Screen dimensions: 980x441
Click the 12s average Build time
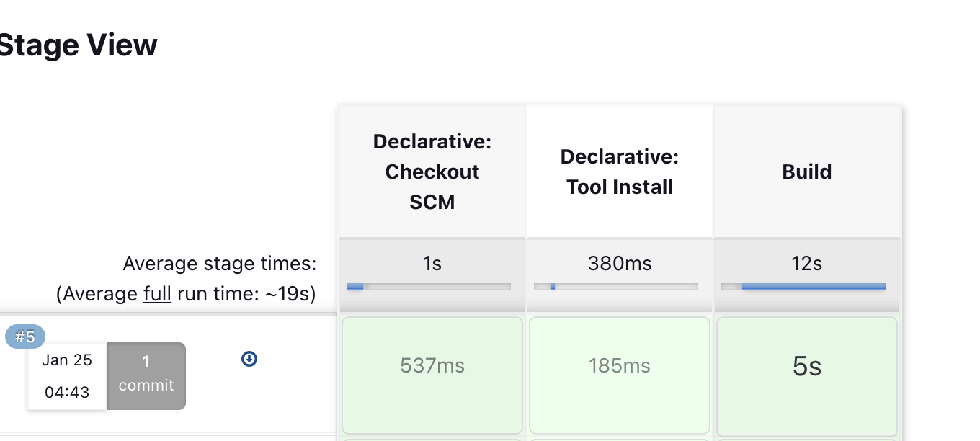[x=807, y=264]
